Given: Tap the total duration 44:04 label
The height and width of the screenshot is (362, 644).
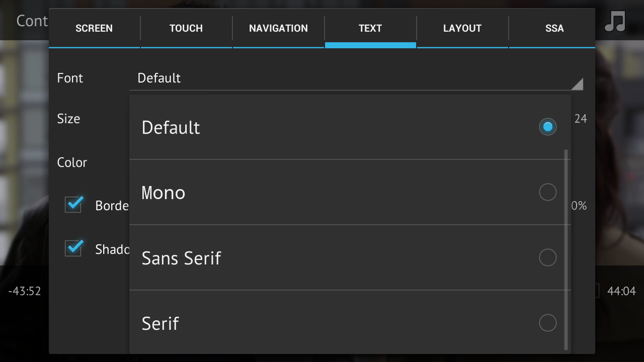Looking at the screenshot, I should click(x=621, y=291).
